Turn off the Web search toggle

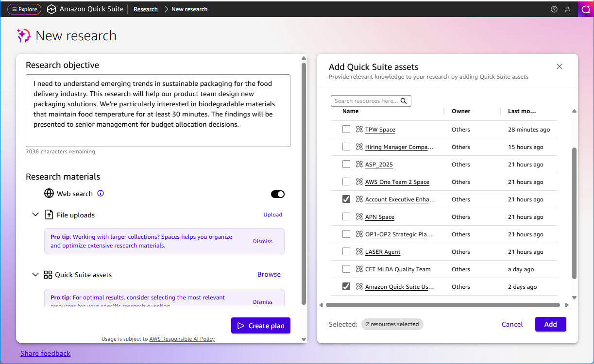(x=278, y=194)
